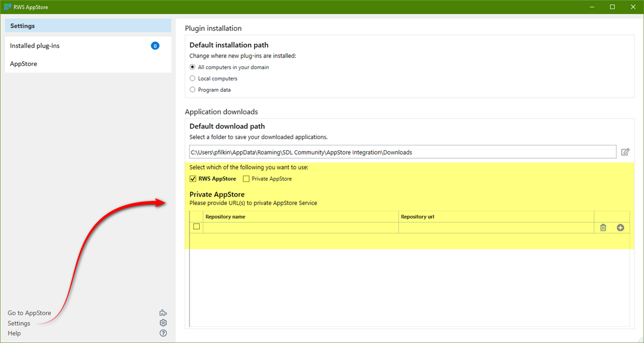The image size is (644, 343).
Task: Click the trash delete repository icon
Action: coord(603,228)
